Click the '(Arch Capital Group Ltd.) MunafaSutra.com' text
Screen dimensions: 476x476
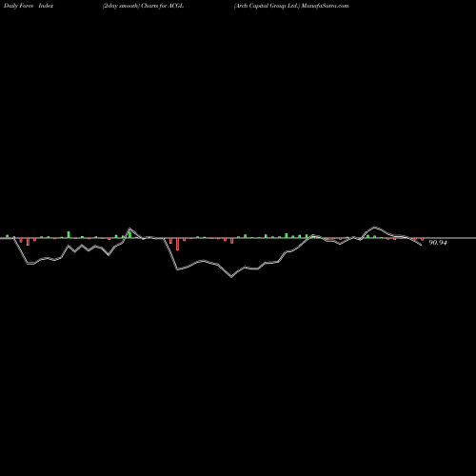pos(291,6)
